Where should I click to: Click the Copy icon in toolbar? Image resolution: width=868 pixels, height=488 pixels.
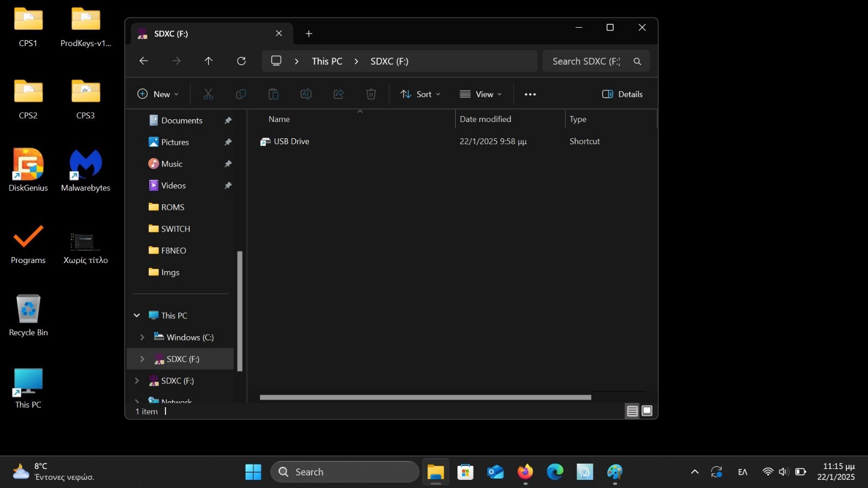(x=241, y=94)
